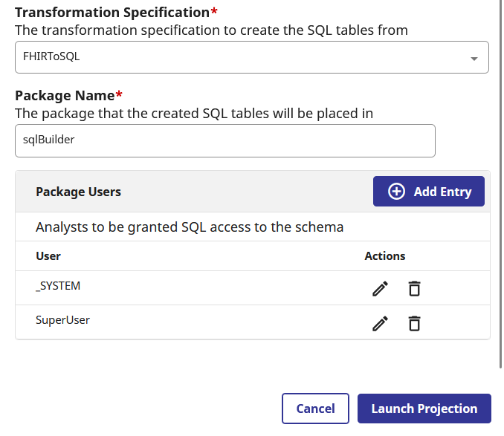The height and width of the screenshot is (436, 504).
Task: Click the Transformation Specification label
Action: [113, 13]
